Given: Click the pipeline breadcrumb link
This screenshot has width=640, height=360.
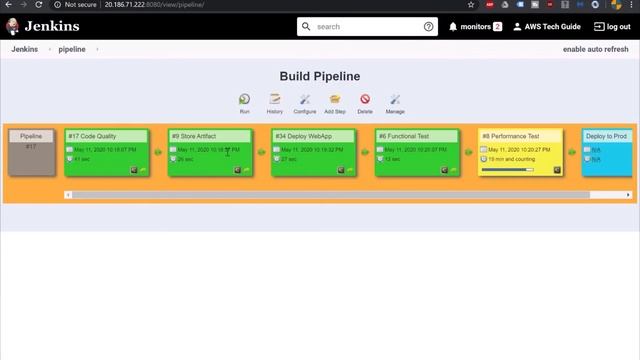Looking at the screenshot, I should [x=72, y=49].
